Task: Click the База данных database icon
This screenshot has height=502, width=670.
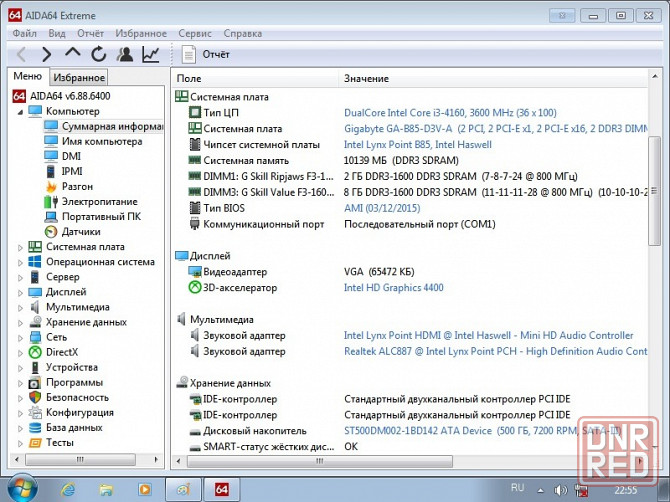Action: pyautogui.click(x=35, y=428)
